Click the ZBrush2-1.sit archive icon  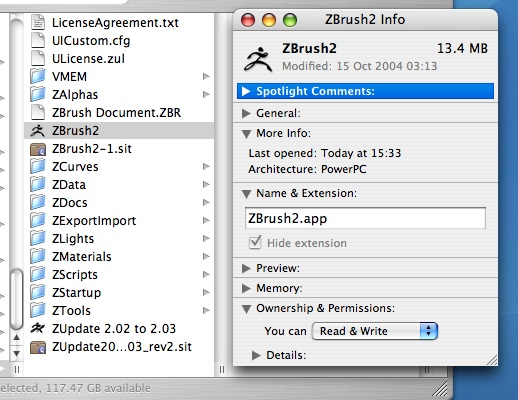(38, 149)
